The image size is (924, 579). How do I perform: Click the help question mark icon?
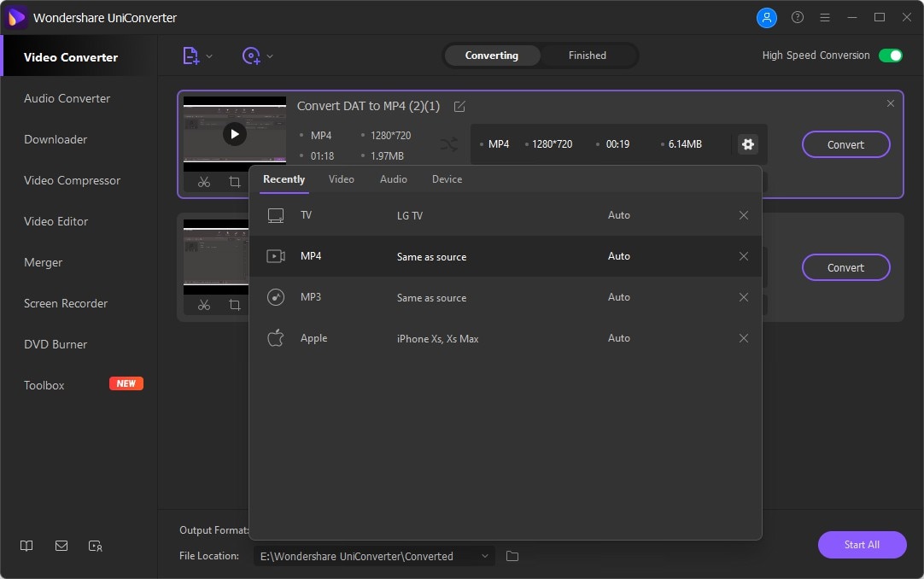pos(798,18)
